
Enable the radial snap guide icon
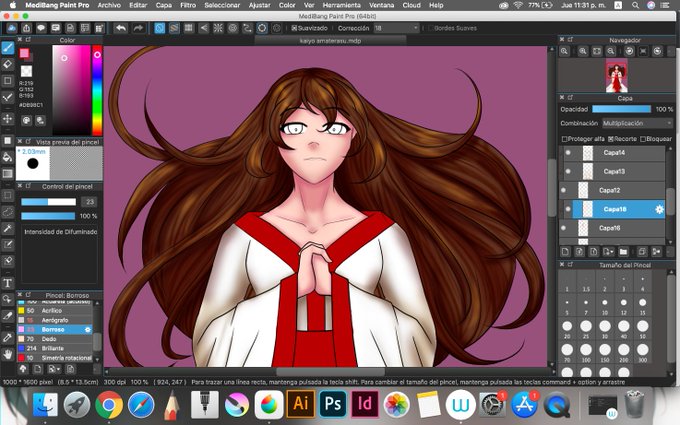coord(218,28)
